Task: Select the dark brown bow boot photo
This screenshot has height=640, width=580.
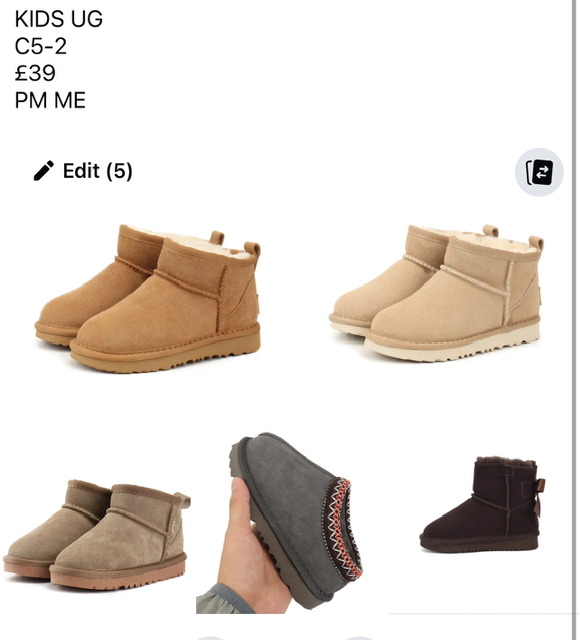Action: point(482,505)
